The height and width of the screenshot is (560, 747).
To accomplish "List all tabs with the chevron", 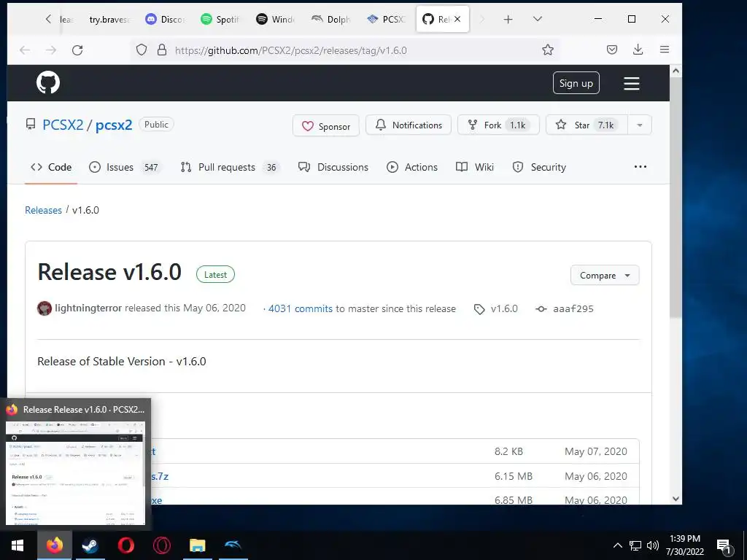I will point(538,19).
